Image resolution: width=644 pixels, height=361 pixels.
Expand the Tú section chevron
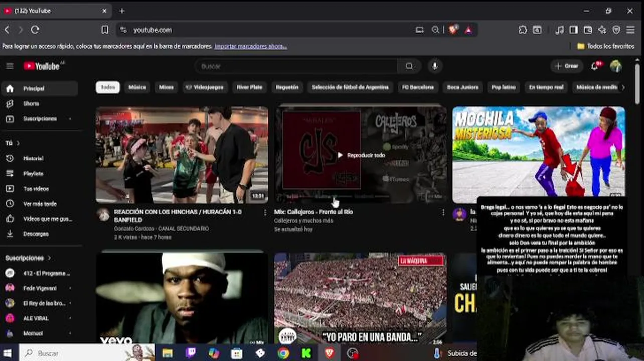18,143
